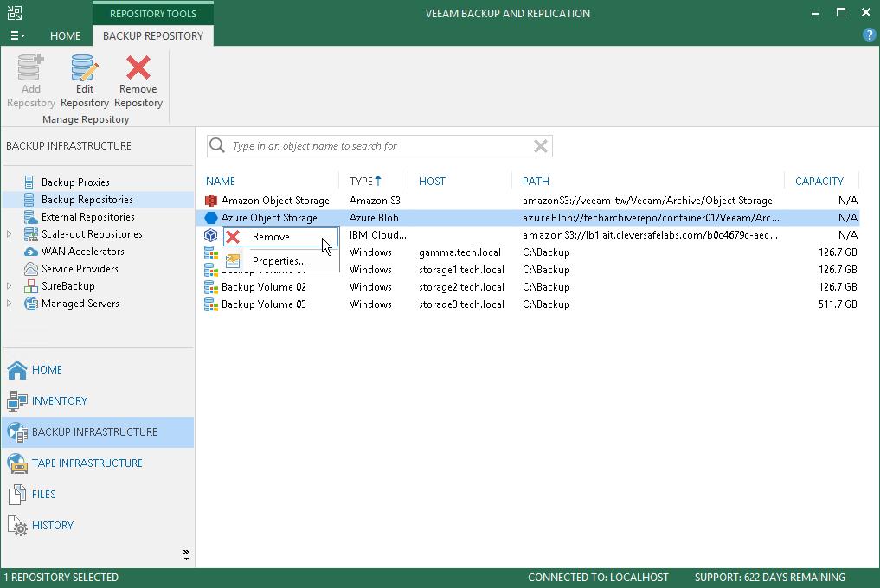Switch to the BACKUP REPOSITORY ribbon tab
880x588 pixels.
pos(152,36)
